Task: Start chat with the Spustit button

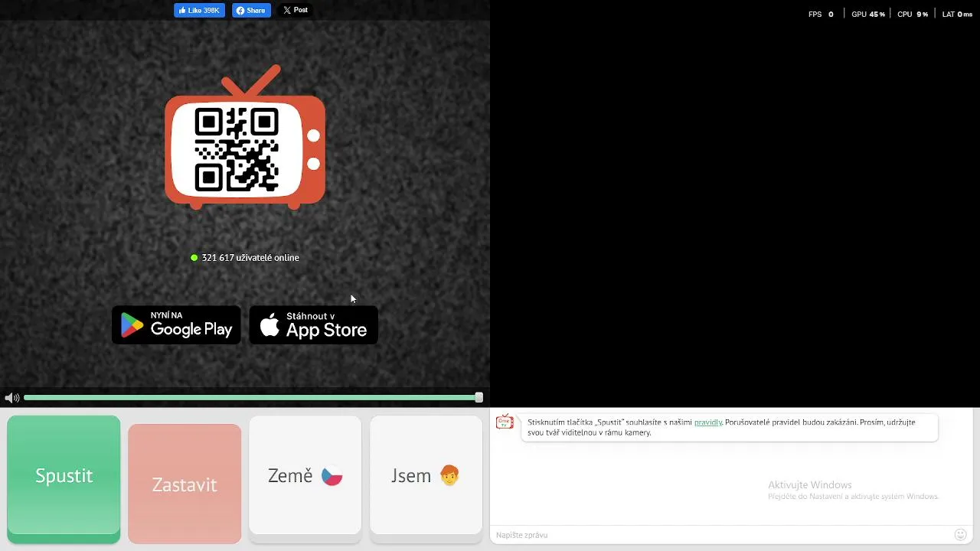Action: tap(64, 479)
